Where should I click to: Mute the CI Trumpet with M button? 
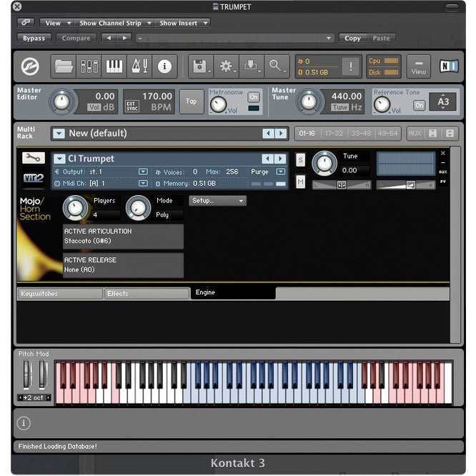coord(300,182)
